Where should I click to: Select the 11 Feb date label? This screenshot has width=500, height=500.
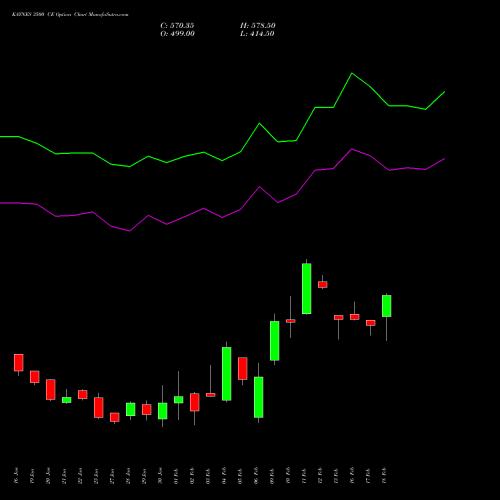tap(304, 476)
